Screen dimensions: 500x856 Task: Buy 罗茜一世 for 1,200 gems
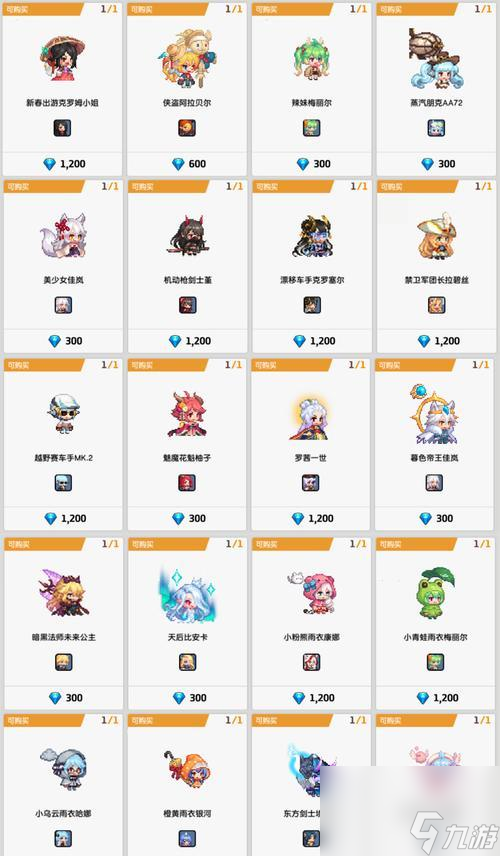pos(312,518)
